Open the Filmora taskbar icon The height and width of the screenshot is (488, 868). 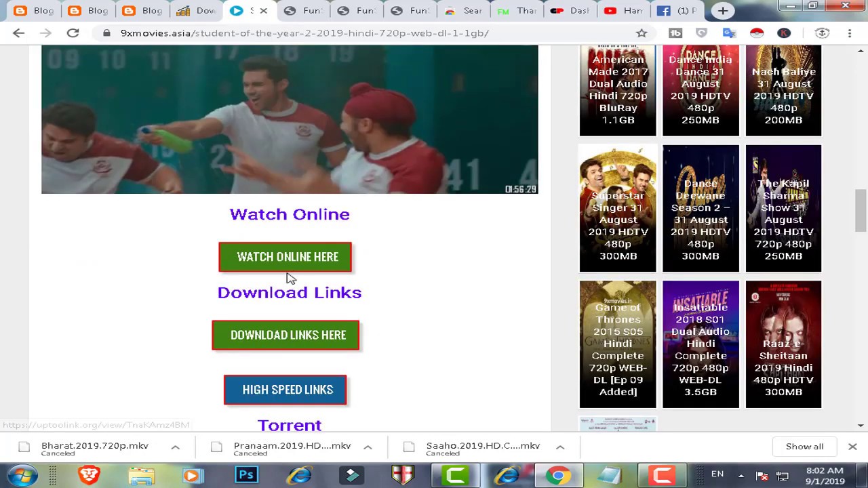pos(351,475)
